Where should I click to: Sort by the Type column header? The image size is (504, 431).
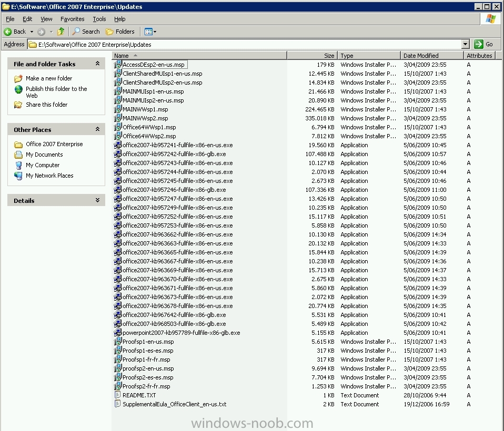[x=369, y=56]
